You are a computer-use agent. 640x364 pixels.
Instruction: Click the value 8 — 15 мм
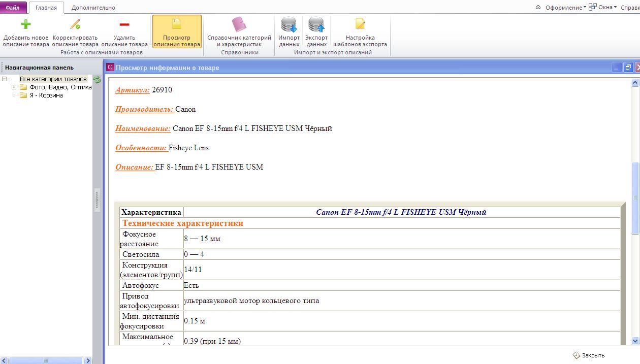coord(202,239)
